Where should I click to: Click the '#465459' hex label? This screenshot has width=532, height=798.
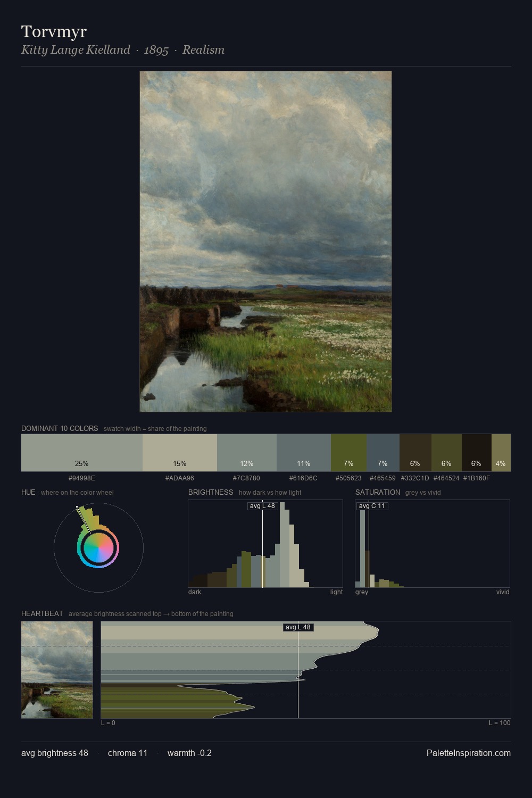[383, 478]
